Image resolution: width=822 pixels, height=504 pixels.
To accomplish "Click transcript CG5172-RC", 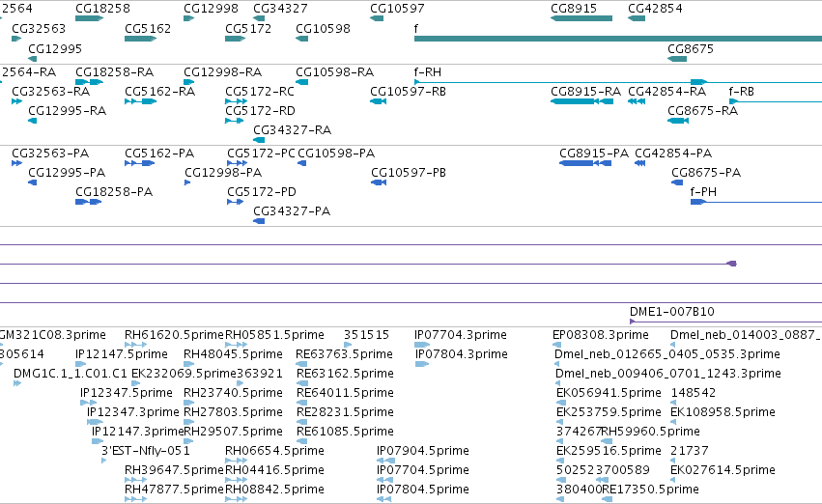I will coord(260,92).
